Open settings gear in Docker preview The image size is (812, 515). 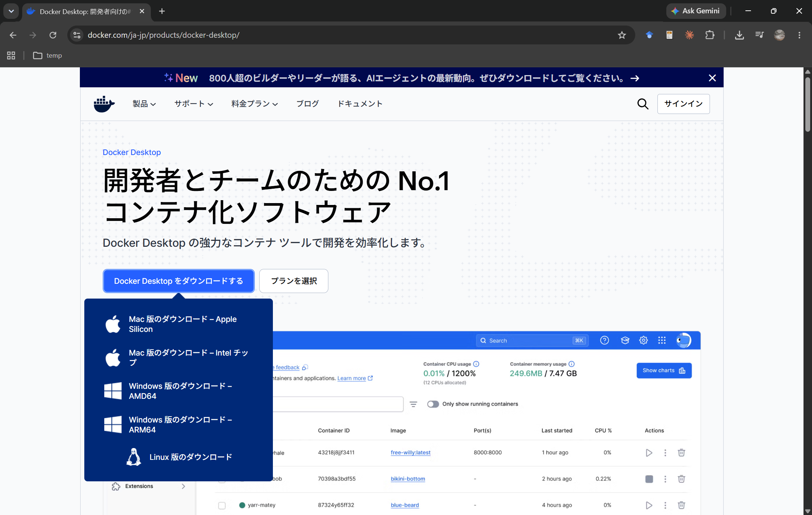[643, 340]
